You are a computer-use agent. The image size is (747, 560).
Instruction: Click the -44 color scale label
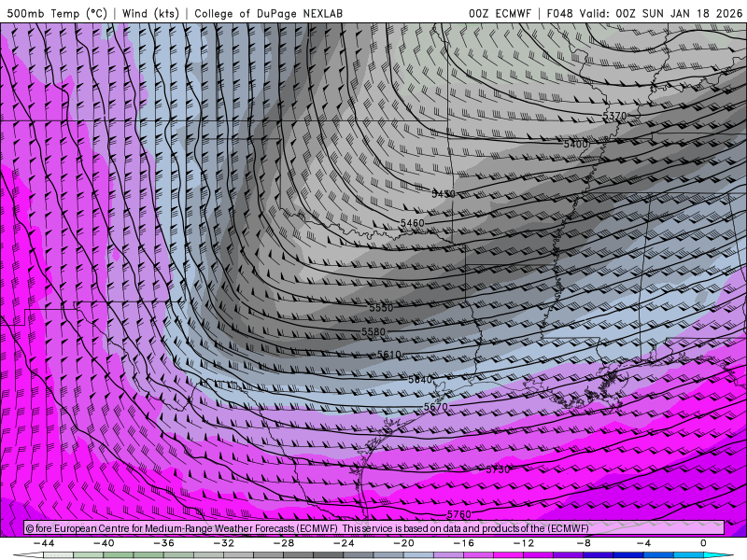(44, 543)
